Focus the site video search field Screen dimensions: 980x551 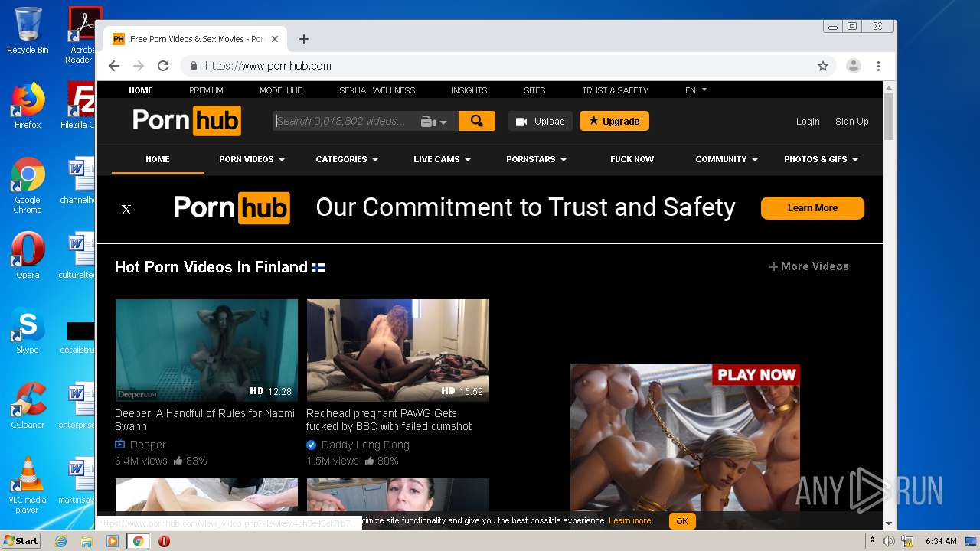point(345,121)
